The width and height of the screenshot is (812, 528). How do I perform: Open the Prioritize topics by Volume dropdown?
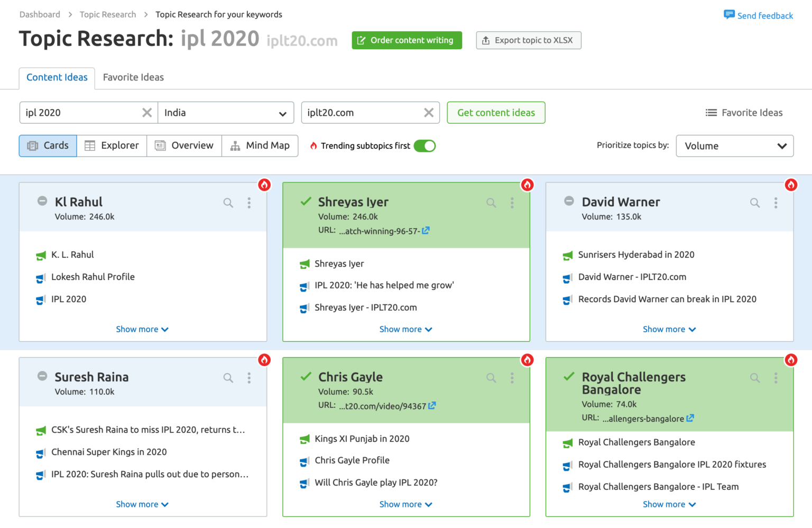point(734,145)
